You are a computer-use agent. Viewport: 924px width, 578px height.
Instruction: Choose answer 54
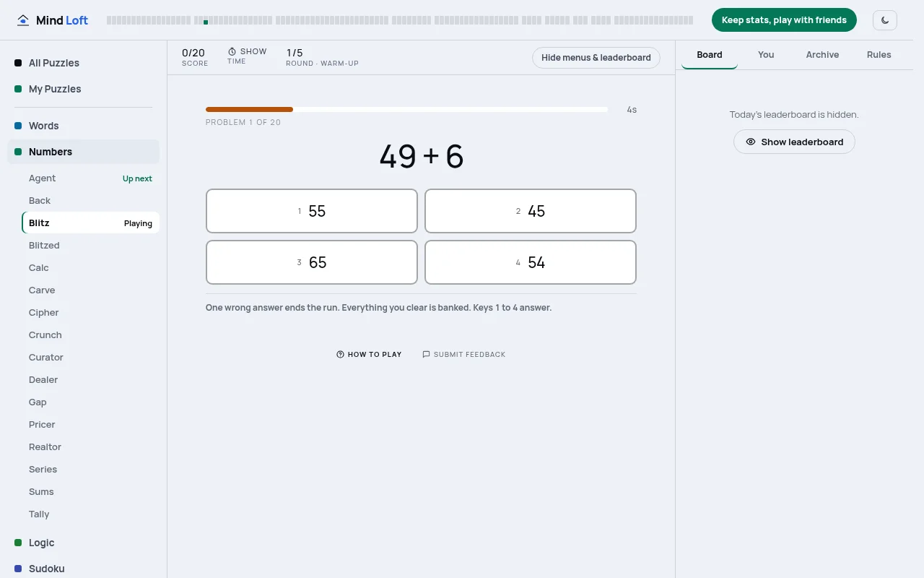pos(531,262)
